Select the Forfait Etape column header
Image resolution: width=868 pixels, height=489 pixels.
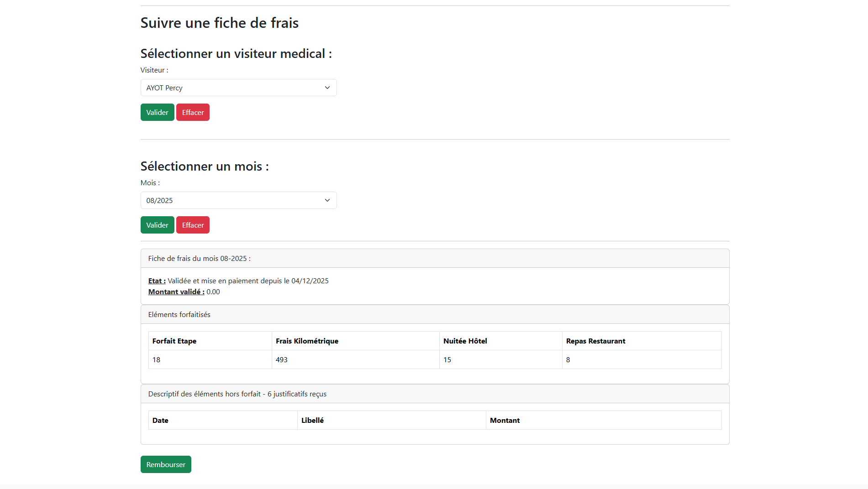click(174, 341)
